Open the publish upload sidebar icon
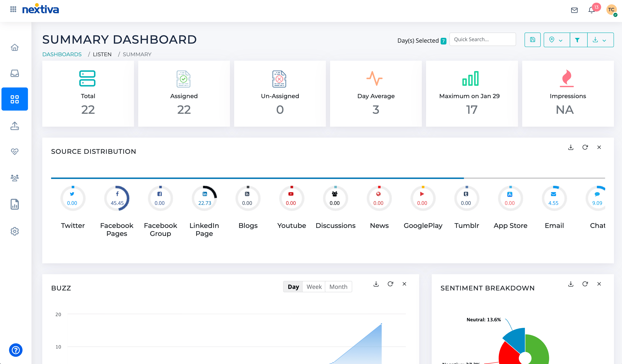622x364 pixels. coord(15,126)
